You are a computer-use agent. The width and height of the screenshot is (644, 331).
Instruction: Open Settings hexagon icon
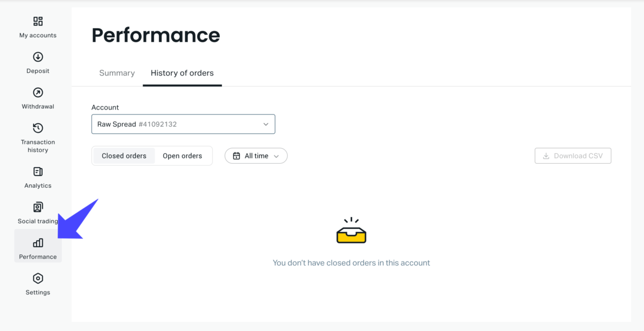[x=38, y=278]
